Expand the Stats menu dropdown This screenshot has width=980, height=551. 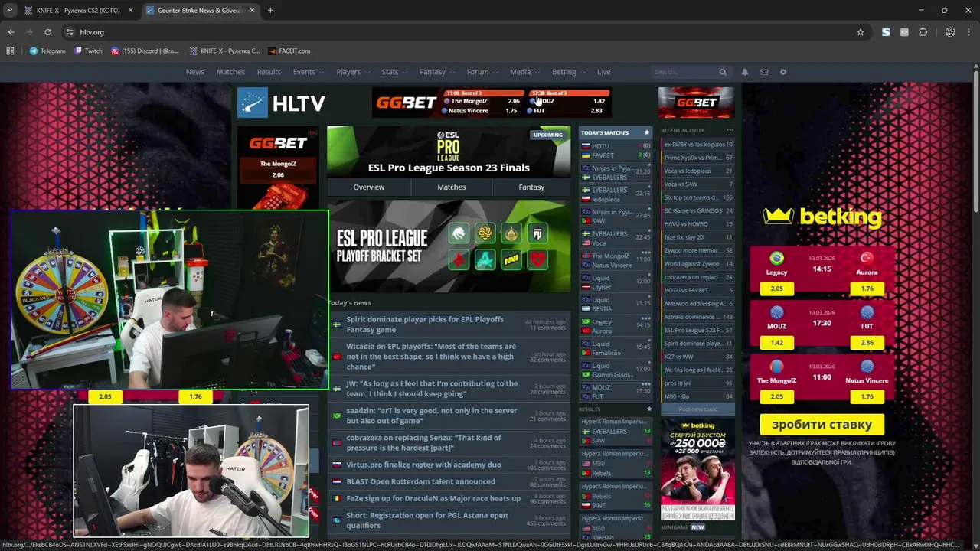click(394, 72)
